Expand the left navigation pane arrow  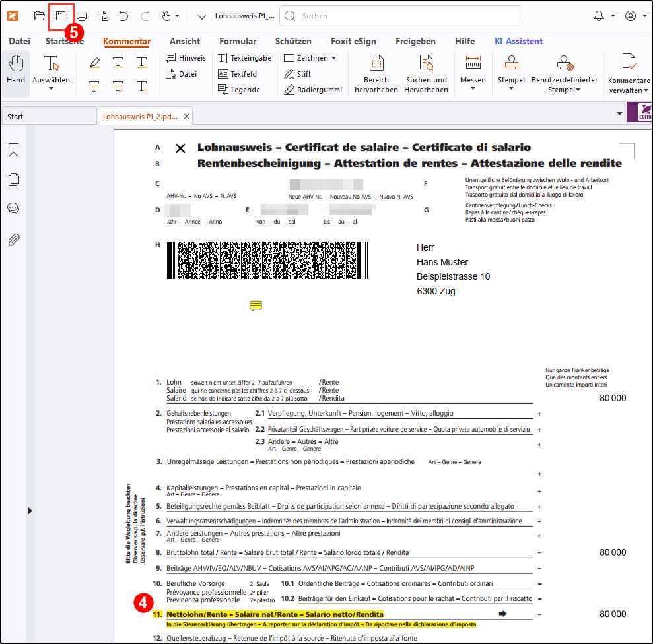(30, 511)
